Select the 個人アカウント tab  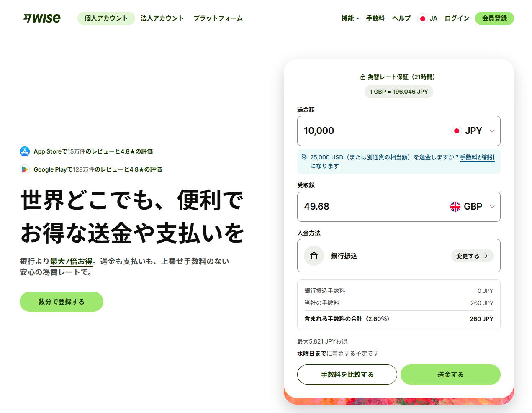pos(106,18)
